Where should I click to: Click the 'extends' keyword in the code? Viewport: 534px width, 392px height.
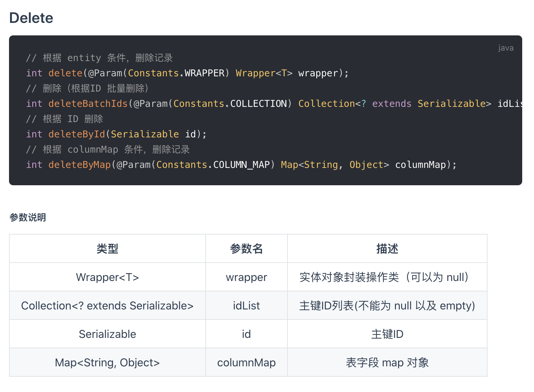[392, 104]
